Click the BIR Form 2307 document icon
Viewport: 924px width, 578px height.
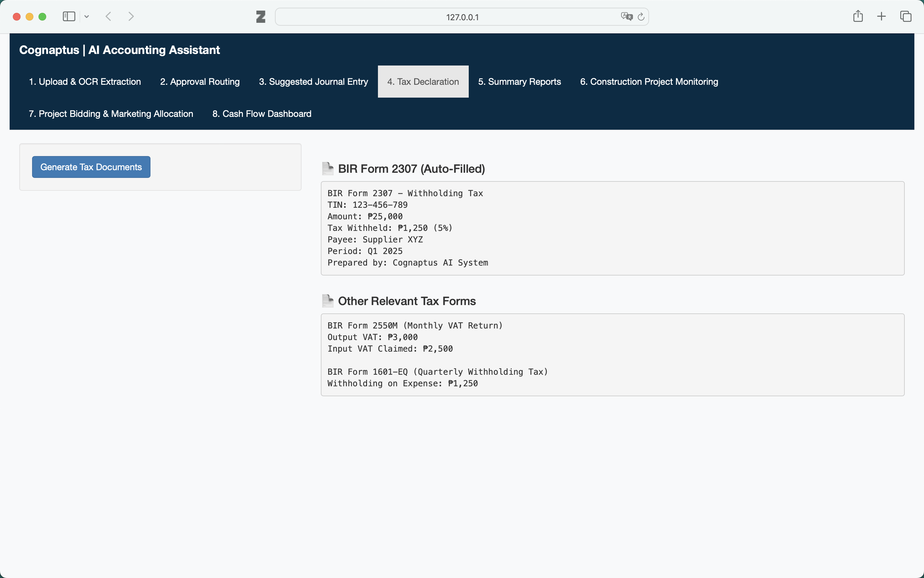point(328,169)
